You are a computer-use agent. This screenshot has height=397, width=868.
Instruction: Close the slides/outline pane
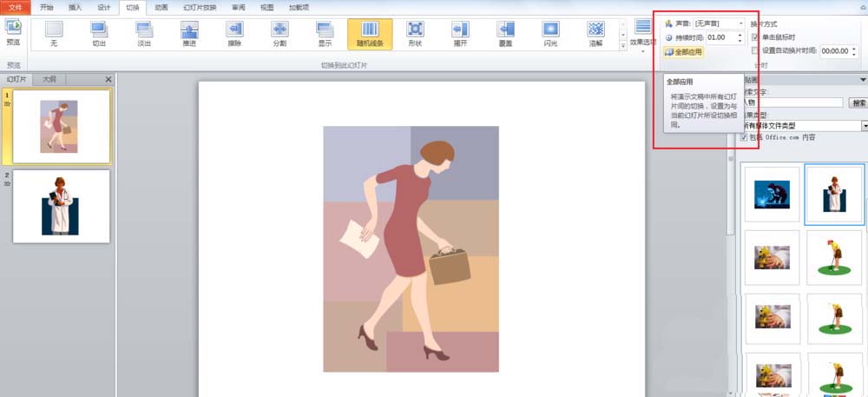(x=108, y=79)
